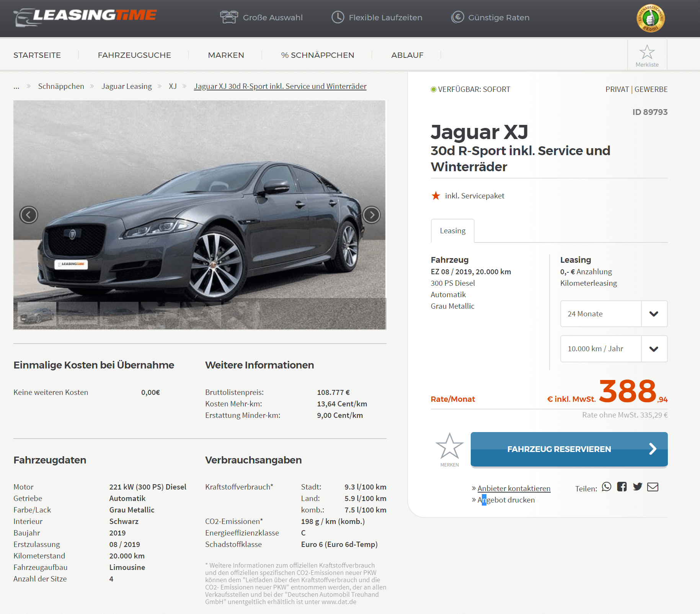Open Jaguar Leasing breadcrumb link
This screenshot has width=700, height=614.
[x=126, y=86]
